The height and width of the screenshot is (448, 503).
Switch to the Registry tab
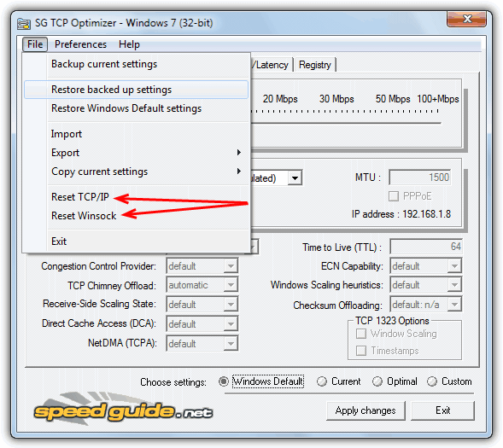tap(315, 65)
